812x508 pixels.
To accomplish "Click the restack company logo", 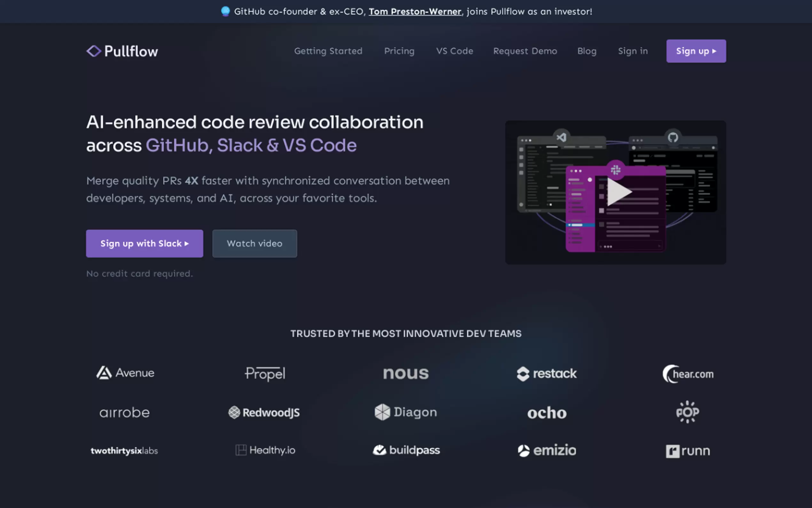I will 546,374.
